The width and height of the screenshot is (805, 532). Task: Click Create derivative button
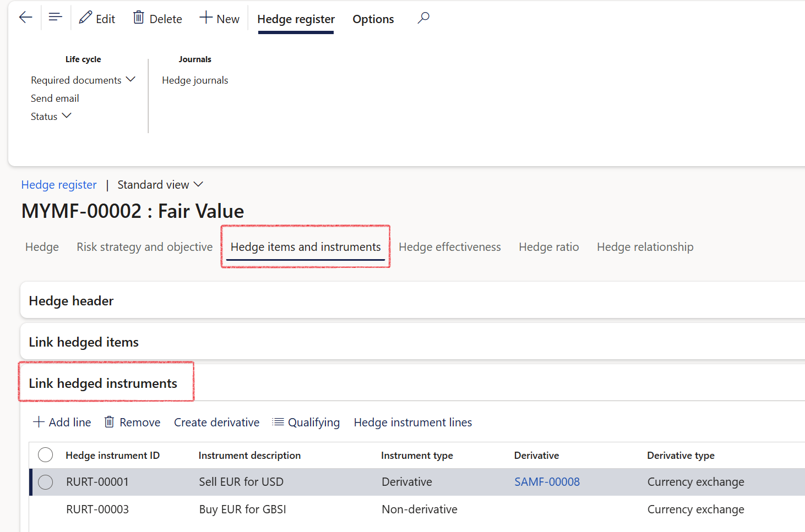(217, 423)
